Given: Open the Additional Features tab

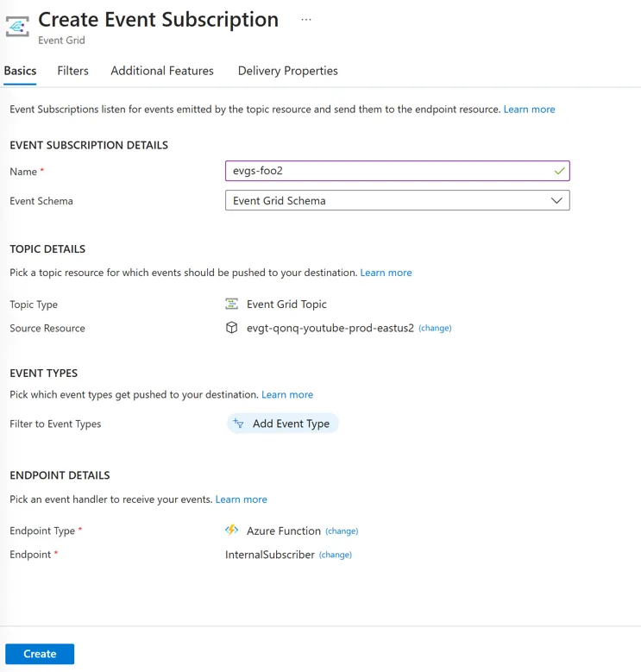Looking at the screenshot, I should [x=162, y=71].
